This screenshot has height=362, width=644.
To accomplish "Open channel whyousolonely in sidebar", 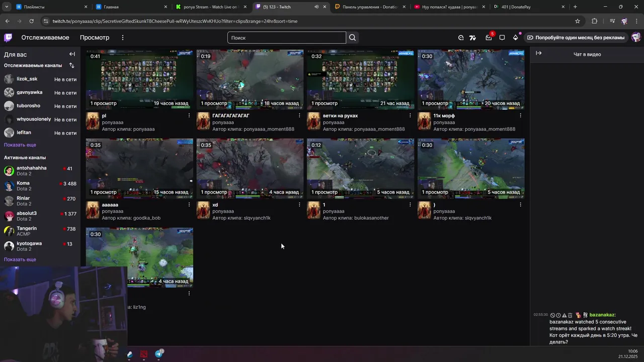I will 40,119.
